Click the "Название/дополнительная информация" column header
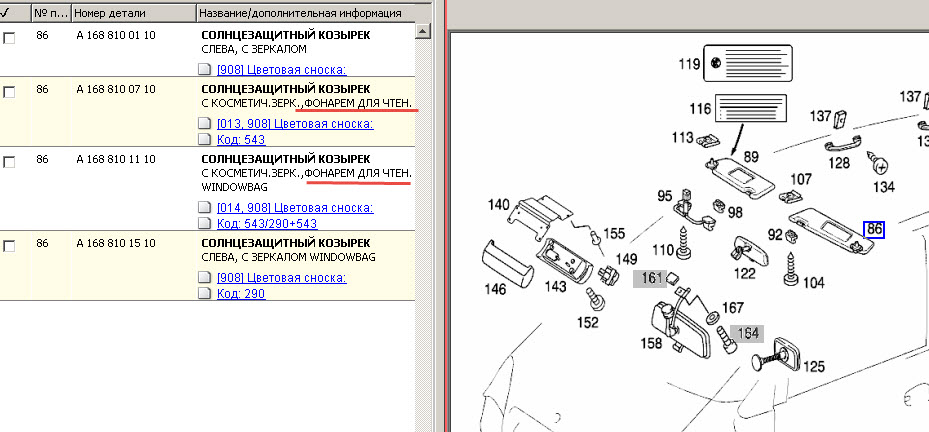Image resolution: width=929 pixels, height=432 pixels. click(x=300, y=14)
